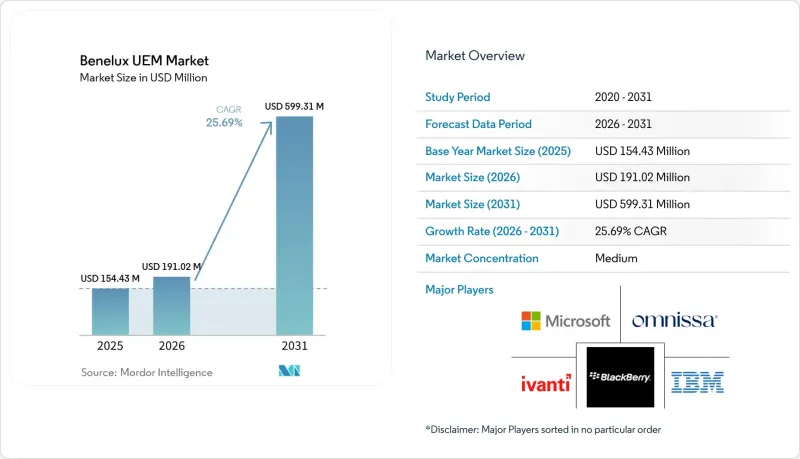Click the 25.69% CAGR chart annotation
The image size is (800, 459).
(x=224, y=116)
